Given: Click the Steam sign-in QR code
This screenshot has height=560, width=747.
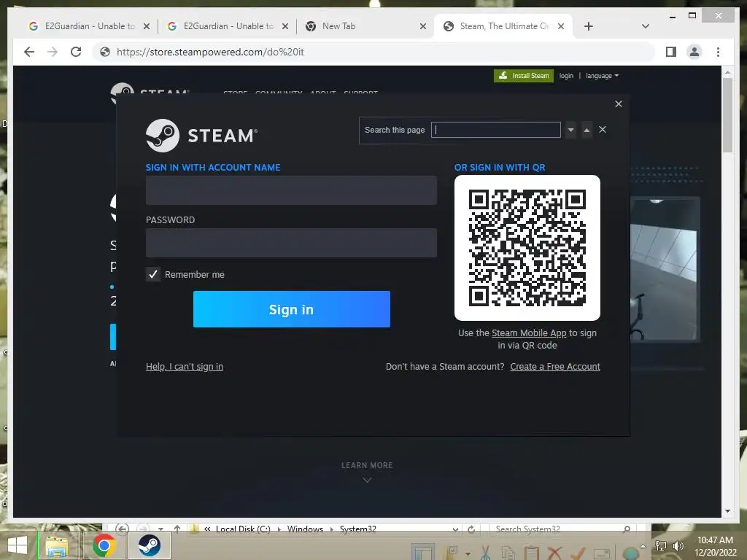Looking at the screenshot, I should (527, 248).
